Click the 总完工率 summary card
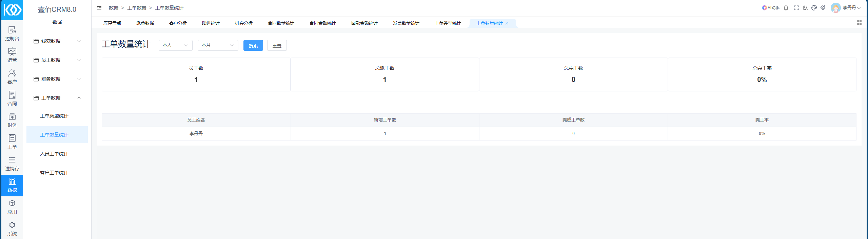The height and width of the screenshot is (239, 868). 762,74
